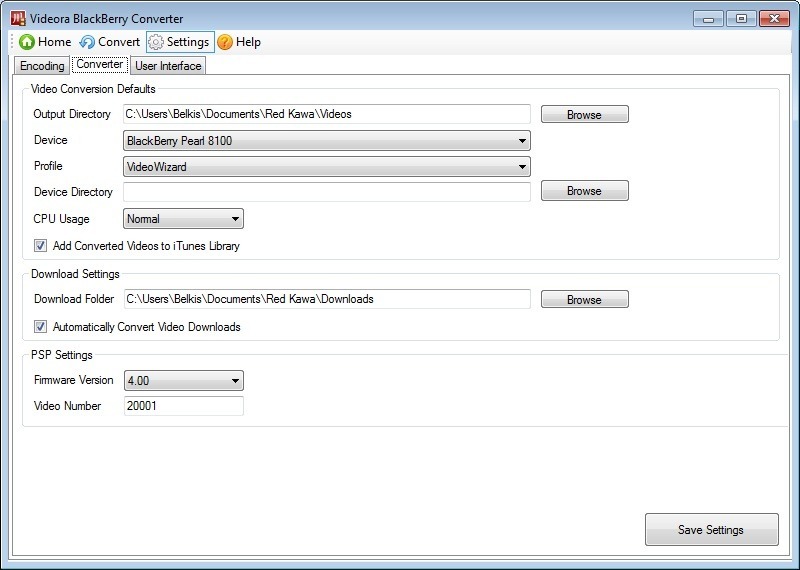Image resolution: width=800 pixels, height=570 pixels.
Task: Select the Settings gear icon
Action: tap(156, 42)
